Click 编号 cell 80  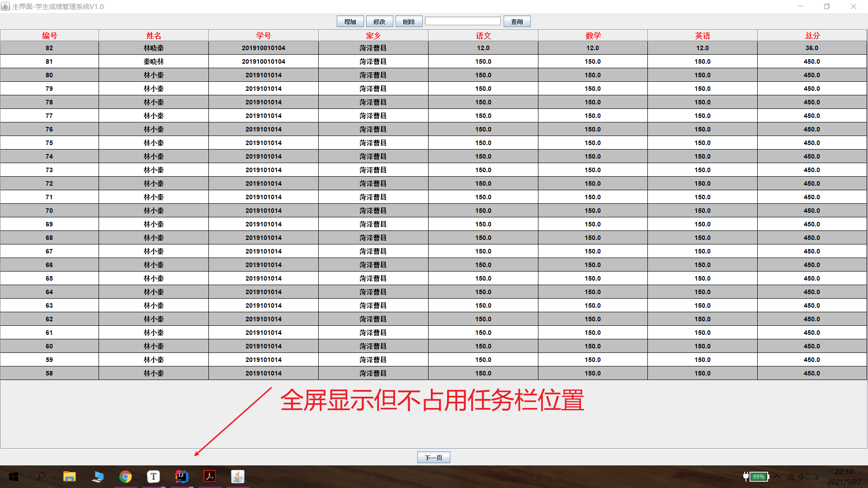[x=49, y=75]
